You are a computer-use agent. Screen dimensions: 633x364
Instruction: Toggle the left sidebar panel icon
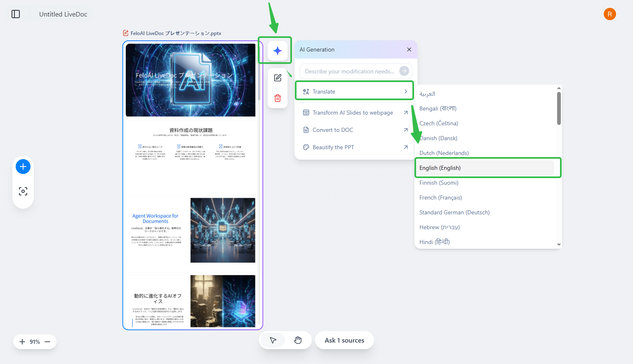tap(16, 14)
